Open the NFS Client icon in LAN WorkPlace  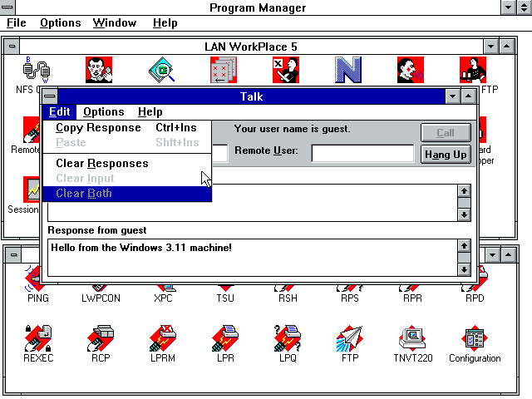(37, 70)
